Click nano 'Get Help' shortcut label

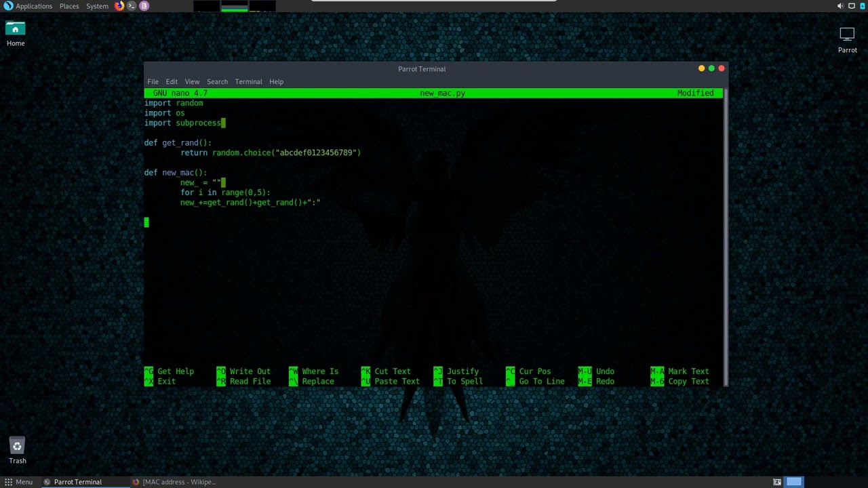tap(176, 371)
